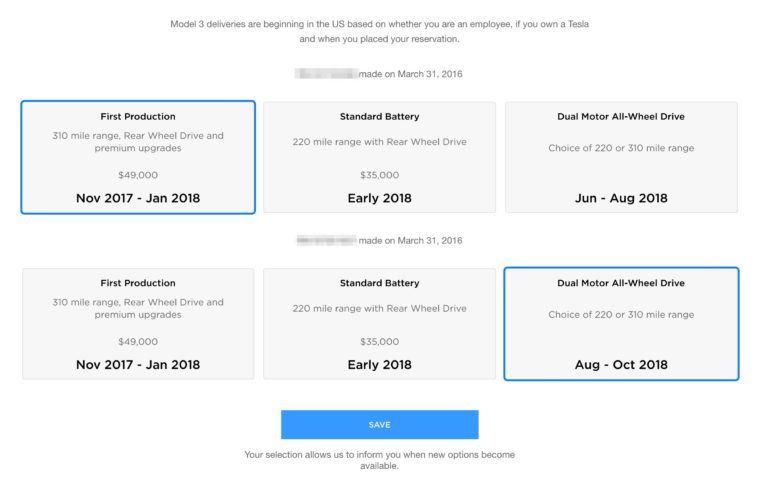Click the $49,000 price in bottom First Production card
This screenshot has width=768, height=488.
tap(138, 342)
